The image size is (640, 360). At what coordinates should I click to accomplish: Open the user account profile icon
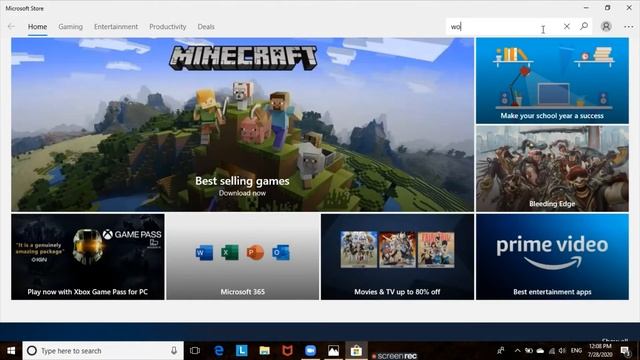tap(606, 27)
